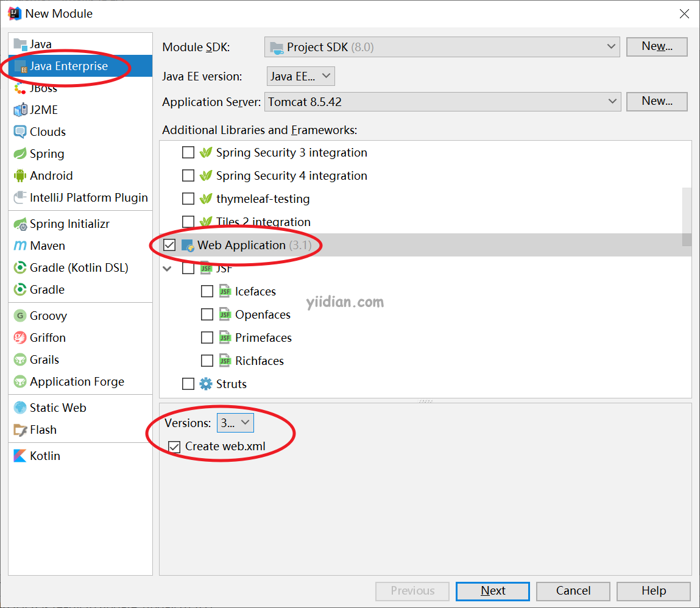
Task: Select the Application Forge icon
Action: click(20, 381)
